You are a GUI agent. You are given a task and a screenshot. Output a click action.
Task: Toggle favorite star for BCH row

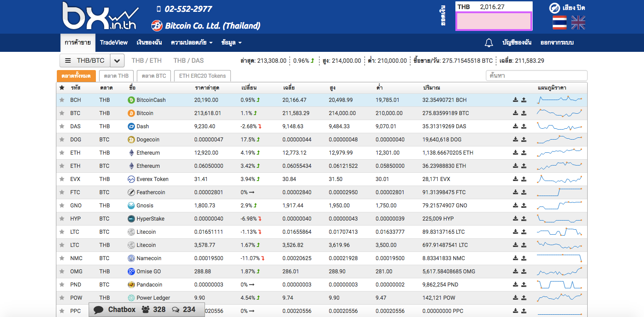62,100
